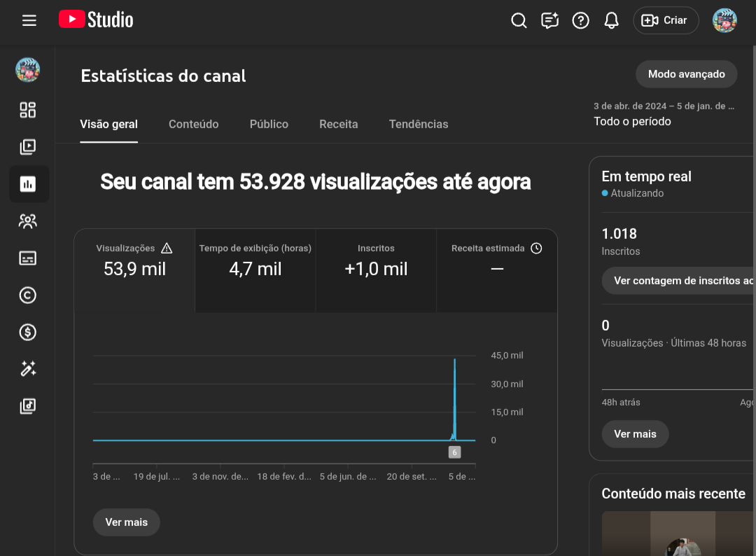Open the help question mark icon
The image size is (756, 556).
coord(580,20)
